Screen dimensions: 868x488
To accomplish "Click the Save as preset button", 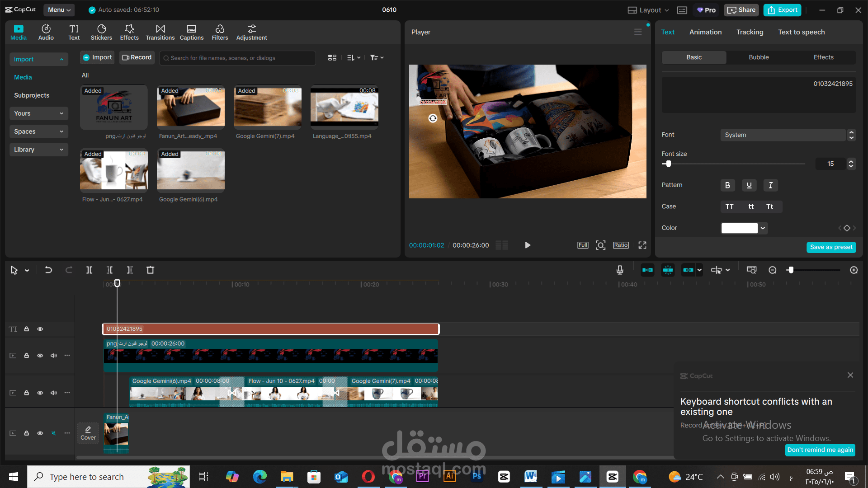I will tap(831, 247).
